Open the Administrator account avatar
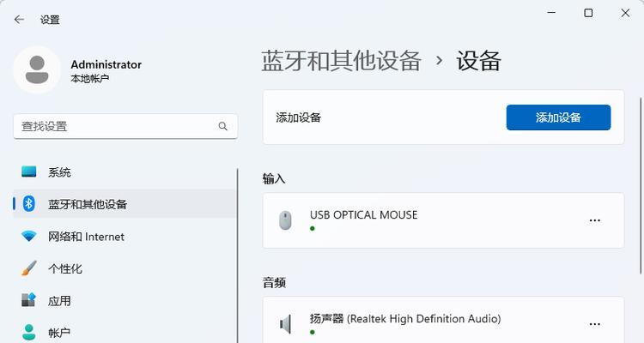This screenshot has height=343, width=644. 37,70
